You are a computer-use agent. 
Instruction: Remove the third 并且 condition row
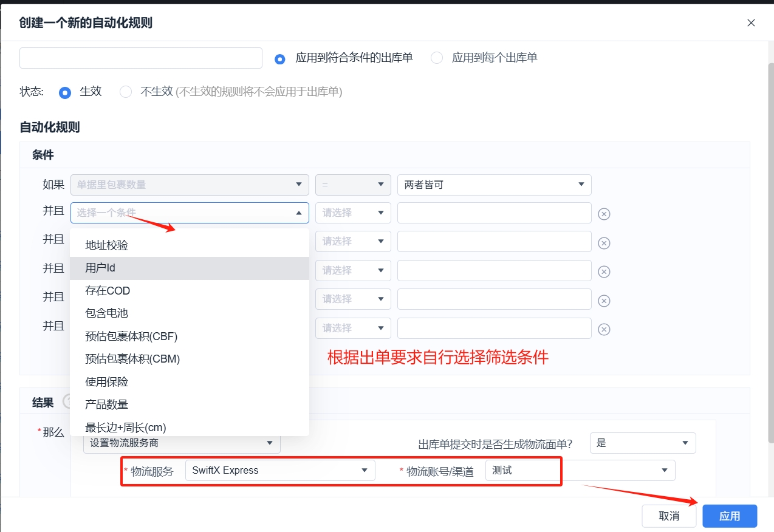604,271
